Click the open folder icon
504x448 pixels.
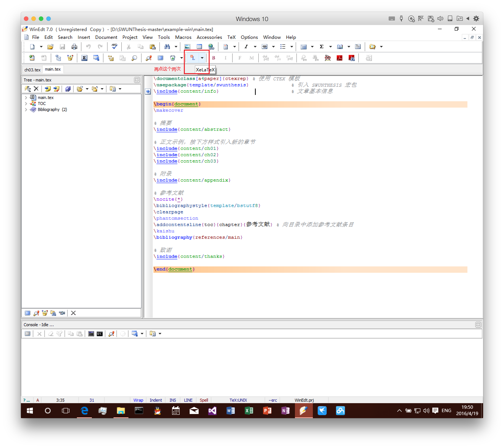coord(50,46)
